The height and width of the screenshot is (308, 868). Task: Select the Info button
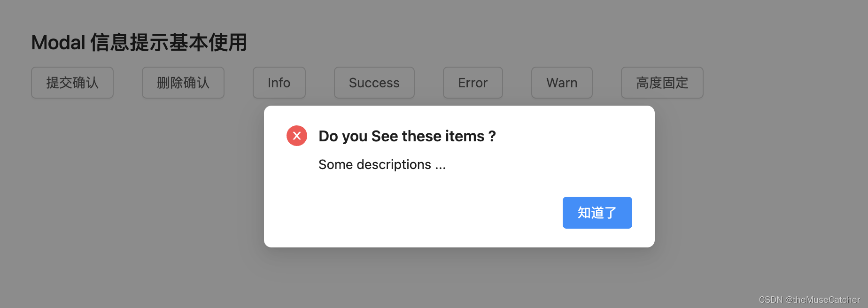pos(279,83)
